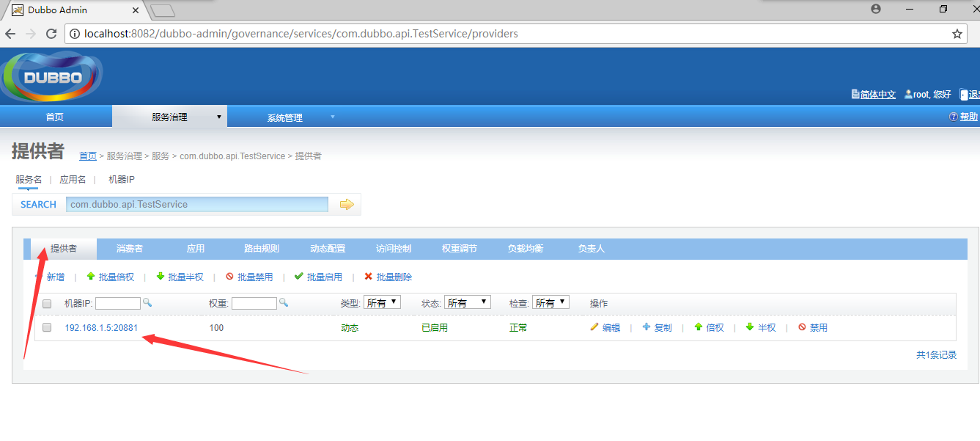The width and height of the screenshot is (980, 441).
Task: Expand the 服务治理 menu arrow
Action: click(219, 117)
